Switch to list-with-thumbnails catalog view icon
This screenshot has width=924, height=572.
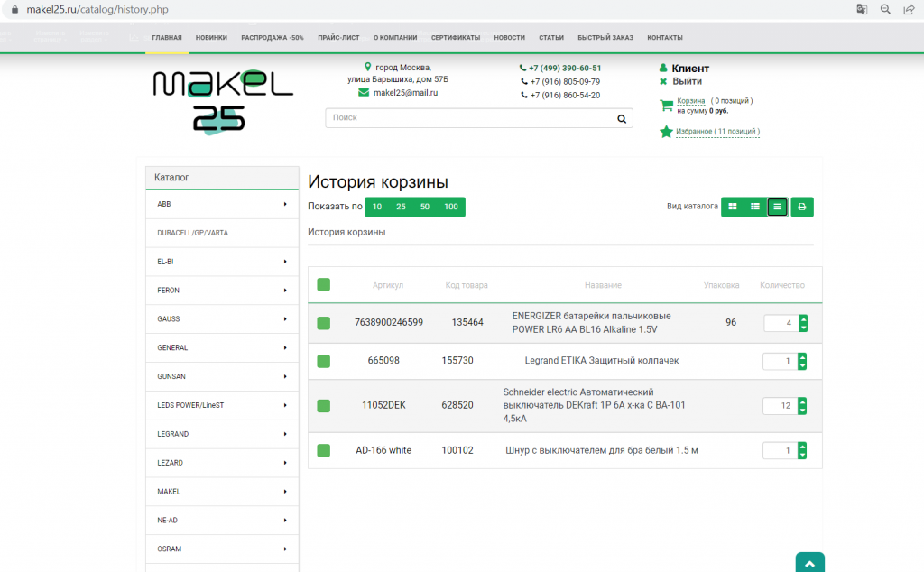click(755, 207)
